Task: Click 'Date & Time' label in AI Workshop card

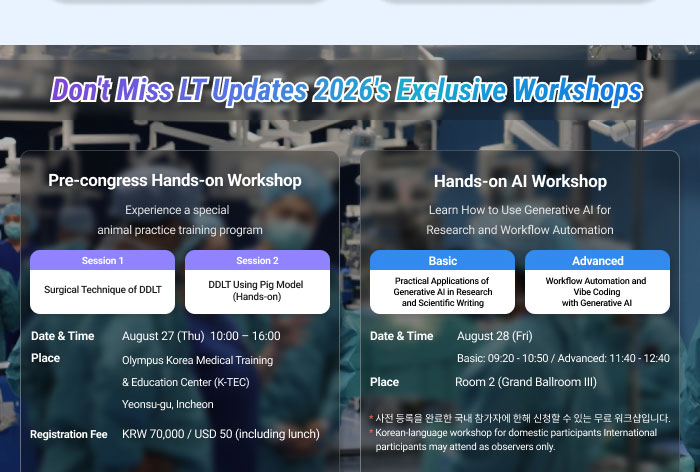Action: 401,336
